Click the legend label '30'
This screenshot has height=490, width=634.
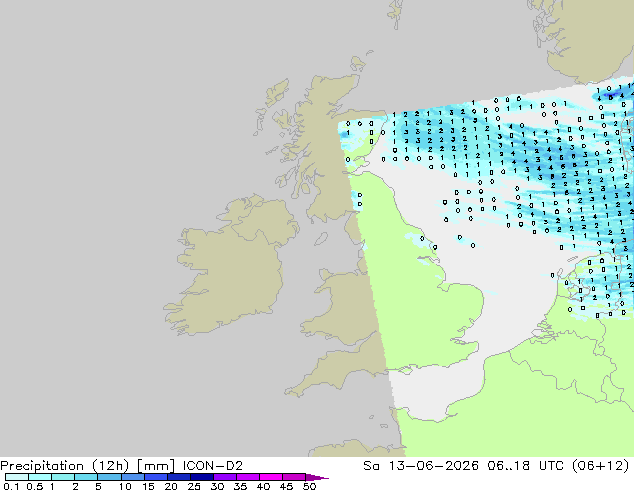pyautogui.click(x=217, y=486)
